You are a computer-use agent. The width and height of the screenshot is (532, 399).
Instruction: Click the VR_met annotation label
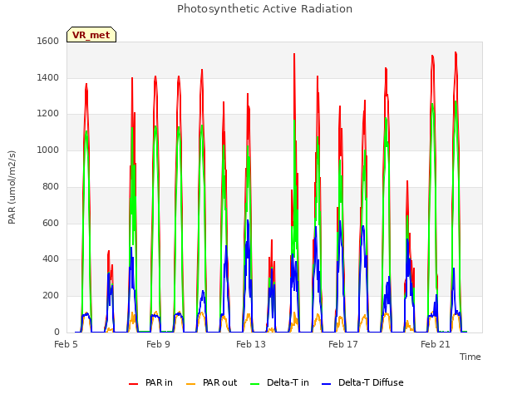pyautogui.click(x=91, y=35)
